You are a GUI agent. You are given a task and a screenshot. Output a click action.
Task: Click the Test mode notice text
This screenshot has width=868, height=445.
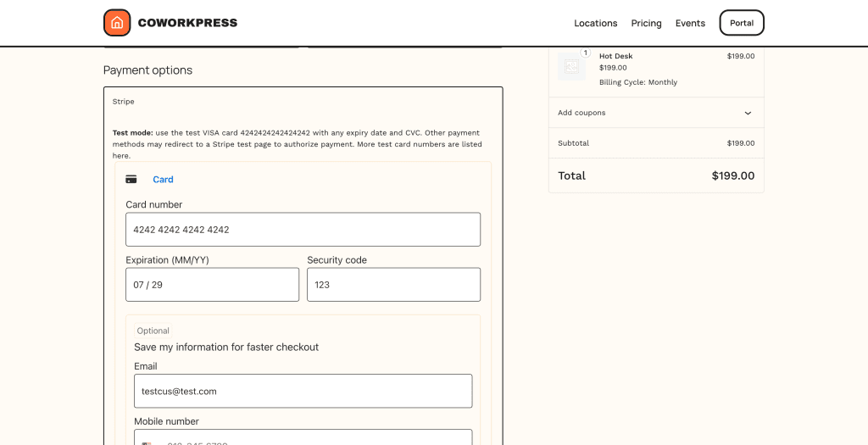click(x=297, y=144)
